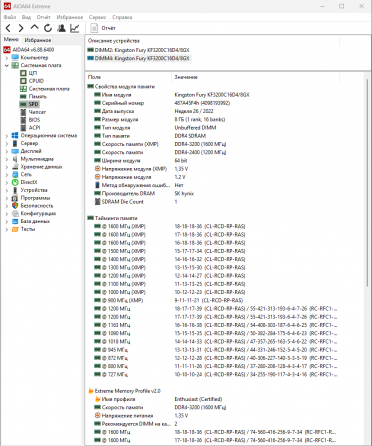Select the ЦП tree item
Viewport: 372px width, 446px height.
point(33,73)
